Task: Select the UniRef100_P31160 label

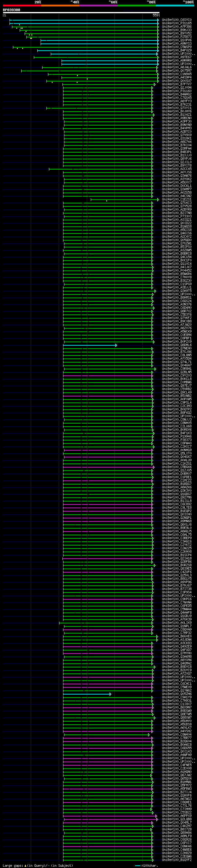Action: 177,91
